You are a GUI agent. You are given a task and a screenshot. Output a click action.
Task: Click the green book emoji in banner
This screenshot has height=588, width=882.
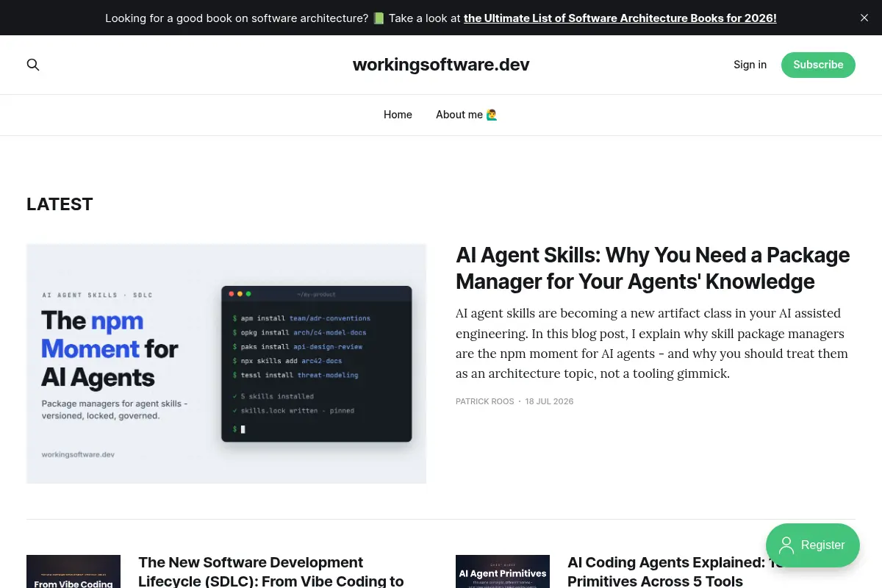point(379,18)
